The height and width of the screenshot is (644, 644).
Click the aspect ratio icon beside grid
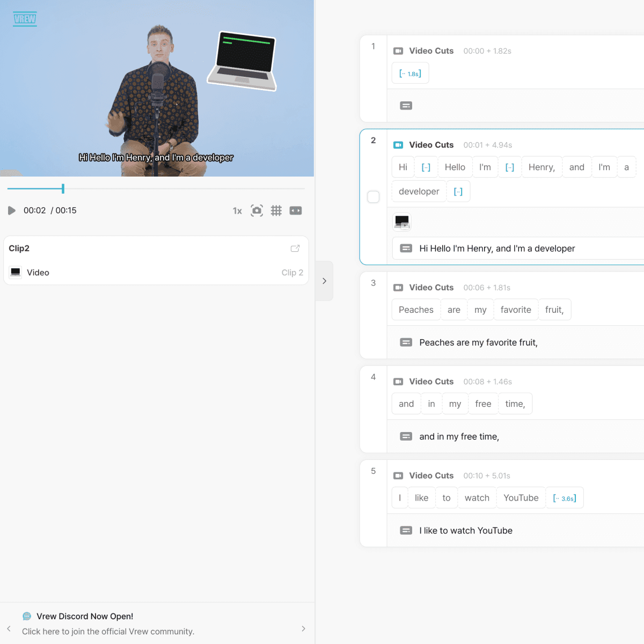[x=296, y=210]
